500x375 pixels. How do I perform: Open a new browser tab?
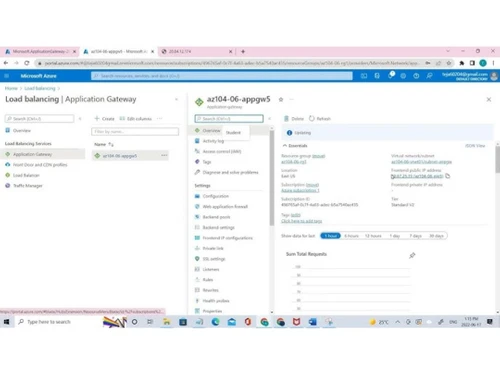(243, 51)
